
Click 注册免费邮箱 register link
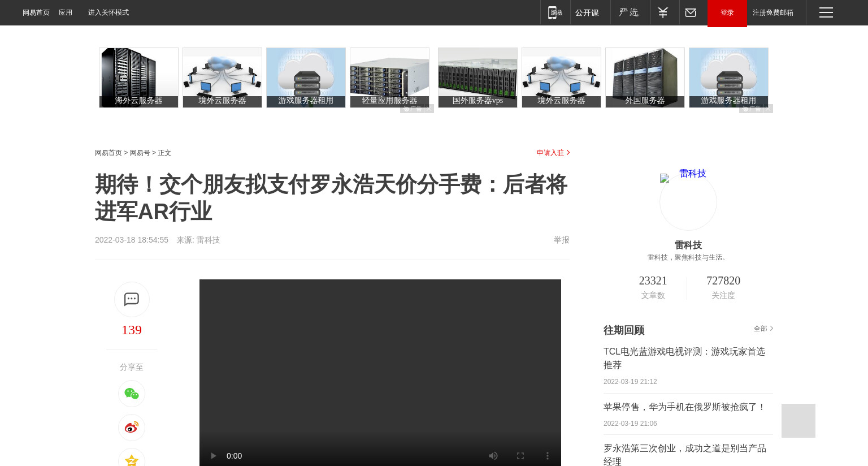click(773, 12)
